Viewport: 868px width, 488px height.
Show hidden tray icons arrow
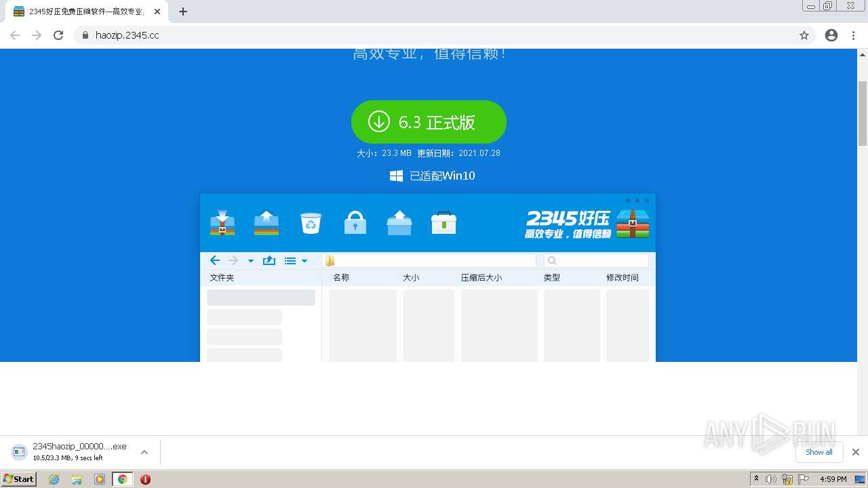(x=756, y=479)
